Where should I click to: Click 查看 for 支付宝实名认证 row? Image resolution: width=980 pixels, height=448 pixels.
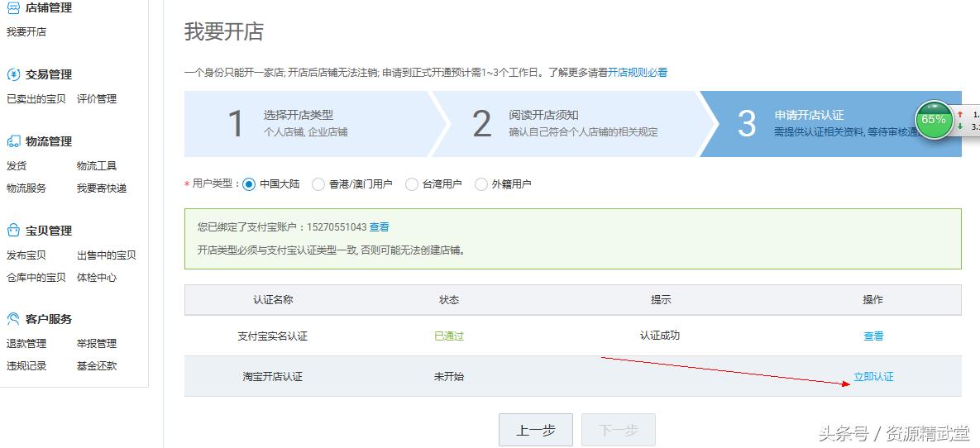tap(874, 336)
